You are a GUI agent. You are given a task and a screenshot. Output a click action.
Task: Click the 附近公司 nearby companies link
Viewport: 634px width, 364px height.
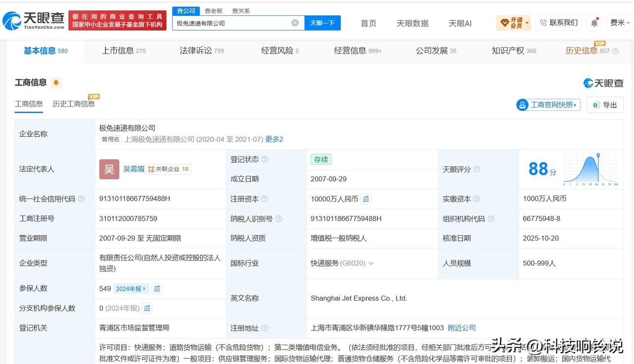click(x=462, y=328)
